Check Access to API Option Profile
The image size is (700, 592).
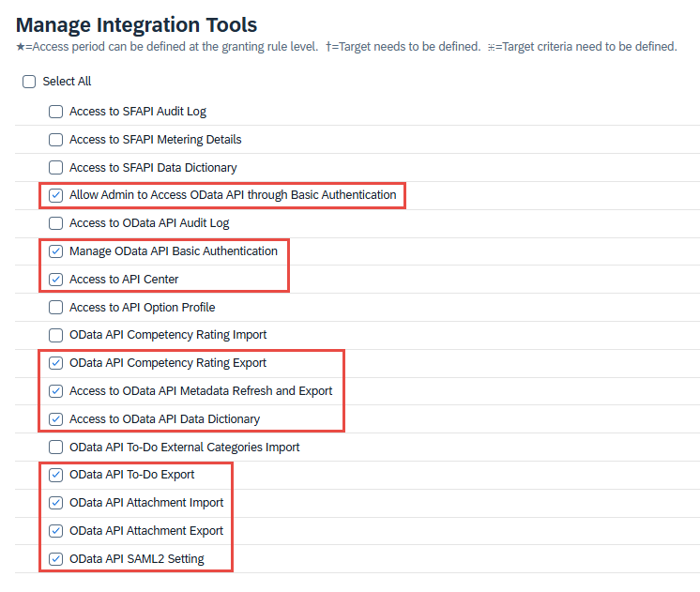(55, 308)
